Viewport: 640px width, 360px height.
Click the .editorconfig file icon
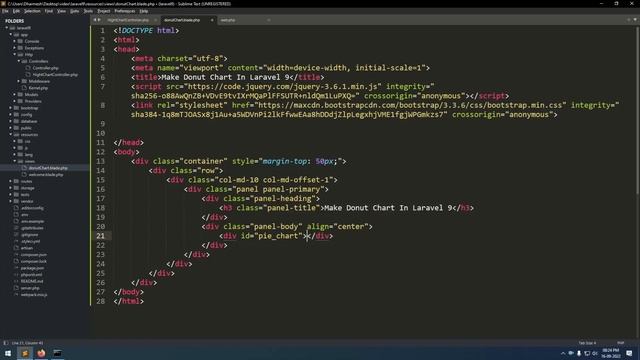point(16,208)
